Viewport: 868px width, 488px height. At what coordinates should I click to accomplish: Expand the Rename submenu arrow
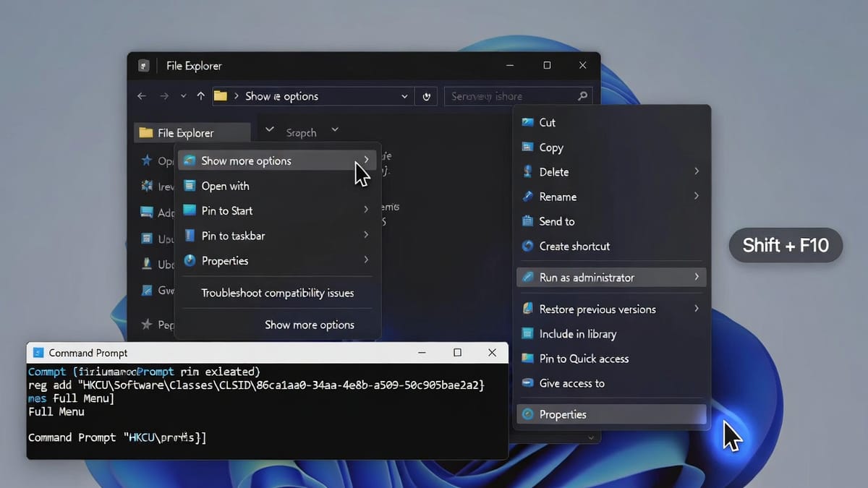coord(697,196)
